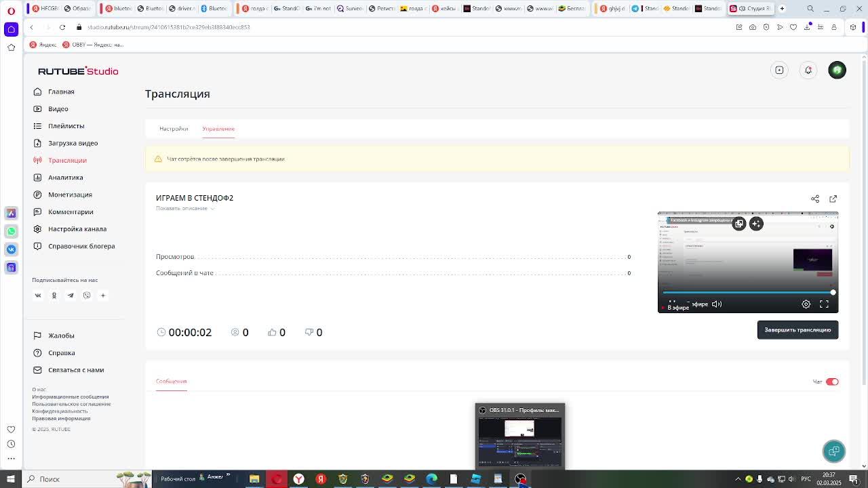This screenshot has width=868, height=488.
Task: Open the Главная page in sidebar
Action: (x=61, y=91)
